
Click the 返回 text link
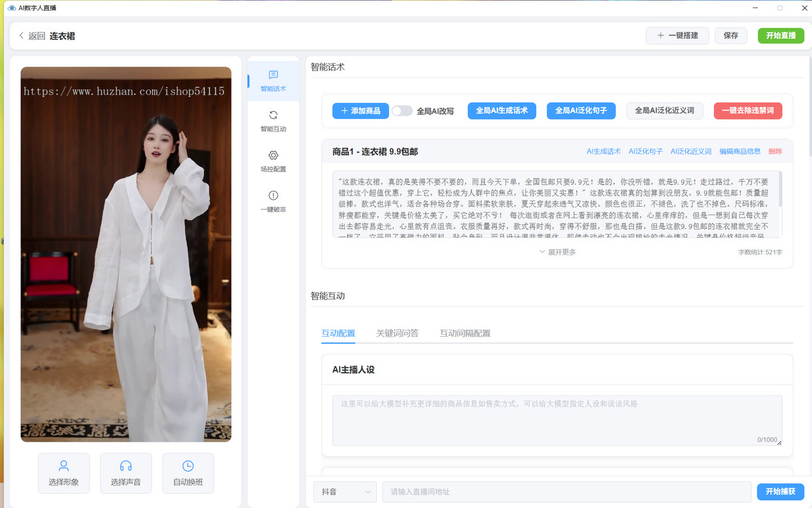pos(37,36)
